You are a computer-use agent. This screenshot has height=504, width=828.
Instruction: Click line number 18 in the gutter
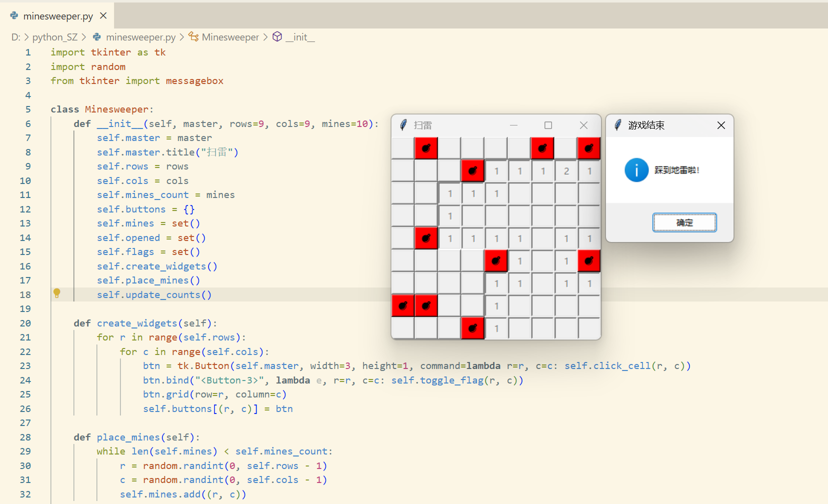[25, 294]
